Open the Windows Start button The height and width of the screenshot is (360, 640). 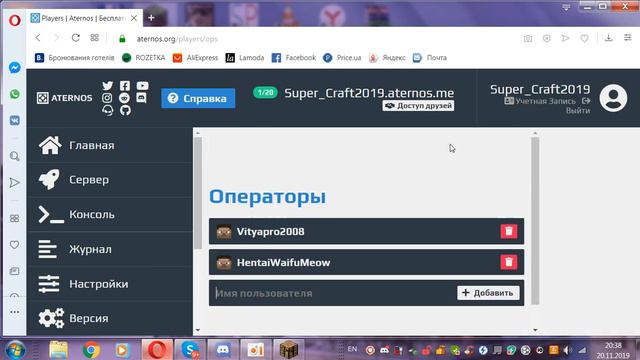coord(15,350)
